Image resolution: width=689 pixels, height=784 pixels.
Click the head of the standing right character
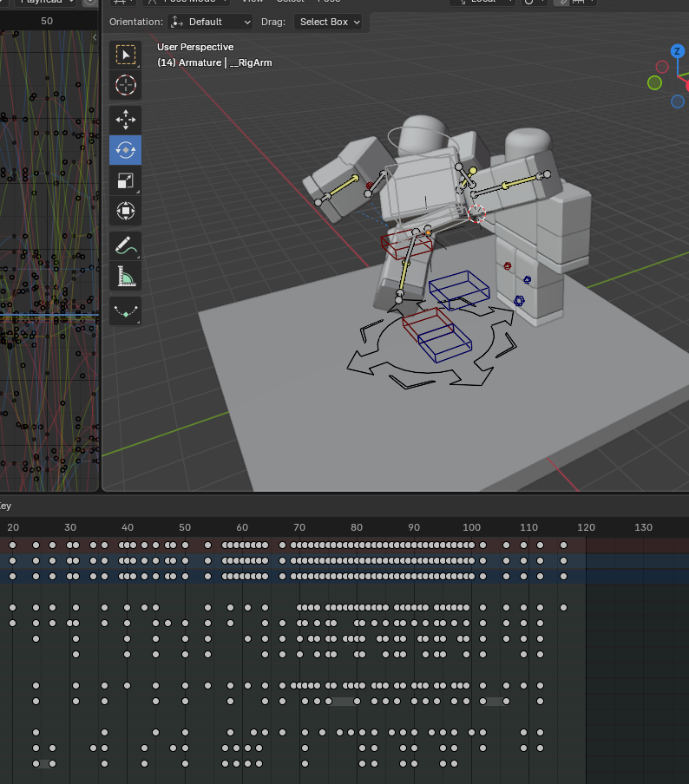click(528, 142)
